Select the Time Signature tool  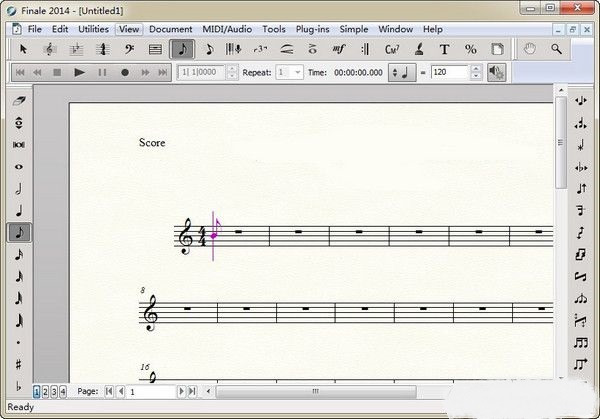pos(102,48)
